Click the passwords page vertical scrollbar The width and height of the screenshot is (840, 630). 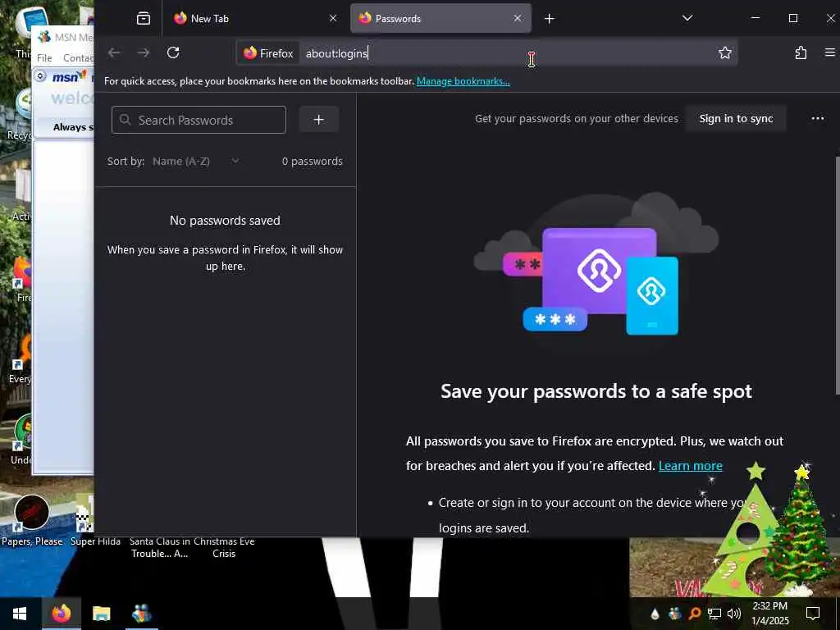pyautogui.click(x=838, y=276)
